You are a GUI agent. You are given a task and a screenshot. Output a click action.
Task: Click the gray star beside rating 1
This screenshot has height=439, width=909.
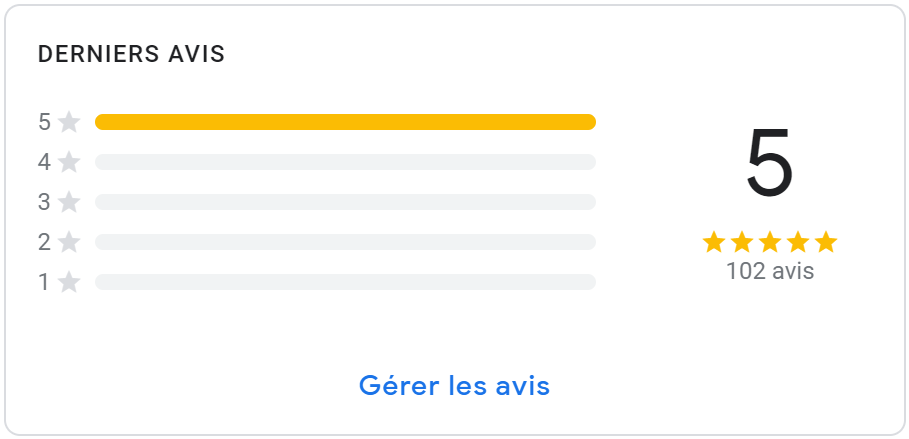69,282
